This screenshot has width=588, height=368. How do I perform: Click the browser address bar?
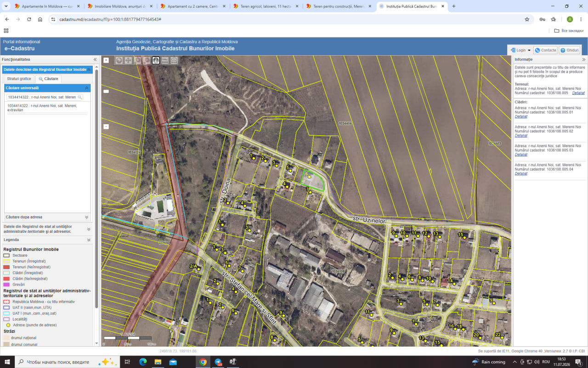pos(289,19)
